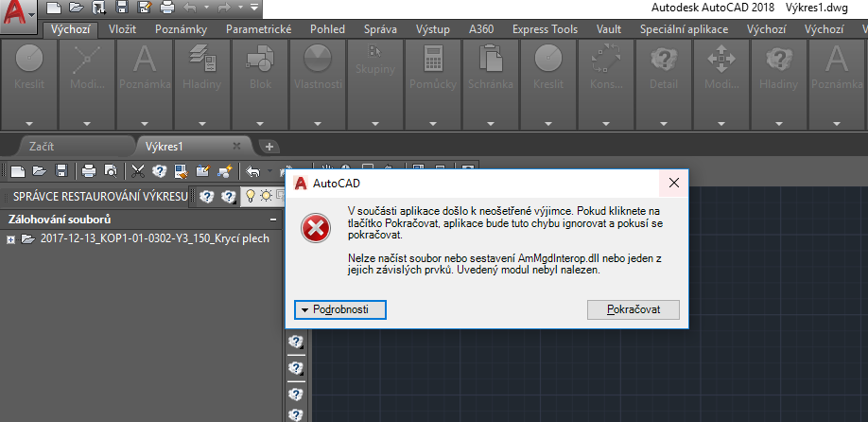This screenshot has width=868, height=422.
Task: Click the Kons... panel icon in ribbon
Action: (x=605, y=58)
